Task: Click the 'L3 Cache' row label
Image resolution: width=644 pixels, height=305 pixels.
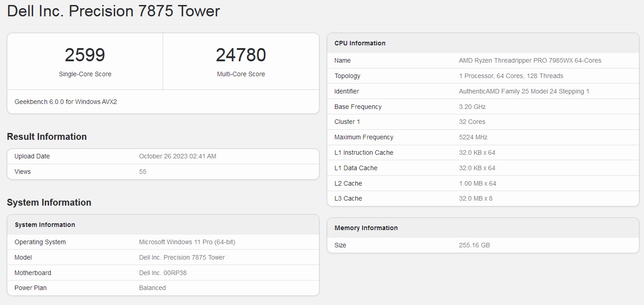Action: pos(348,198)
